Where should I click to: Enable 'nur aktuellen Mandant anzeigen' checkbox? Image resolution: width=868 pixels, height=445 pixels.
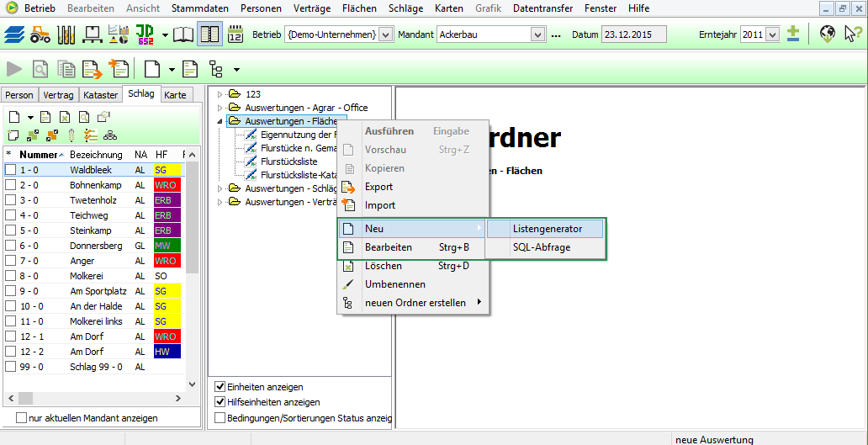(x=22, y=418)
